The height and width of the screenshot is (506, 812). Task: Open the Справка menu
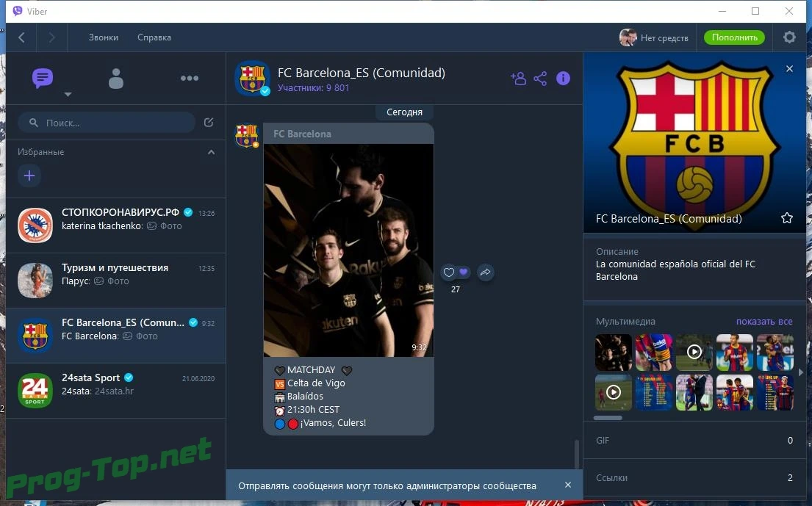click(x=154, y=37)
